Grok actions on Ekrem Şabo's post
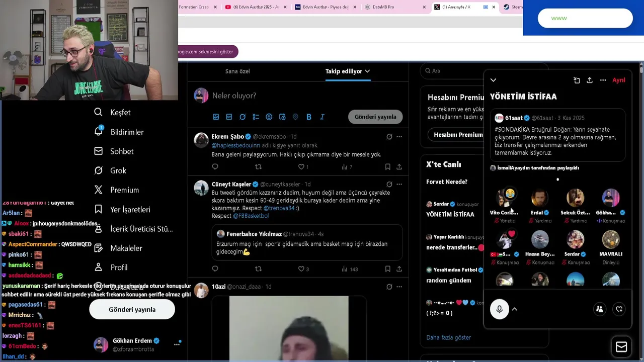644x362 pixels. (x=389, y=137)
